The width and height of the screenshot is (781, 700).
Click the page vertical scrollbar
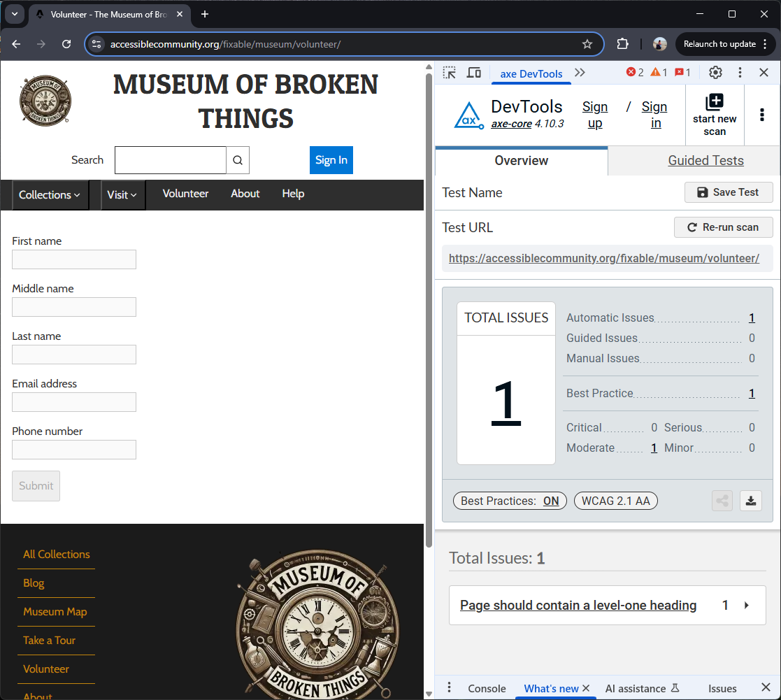(x=429, y=309)
